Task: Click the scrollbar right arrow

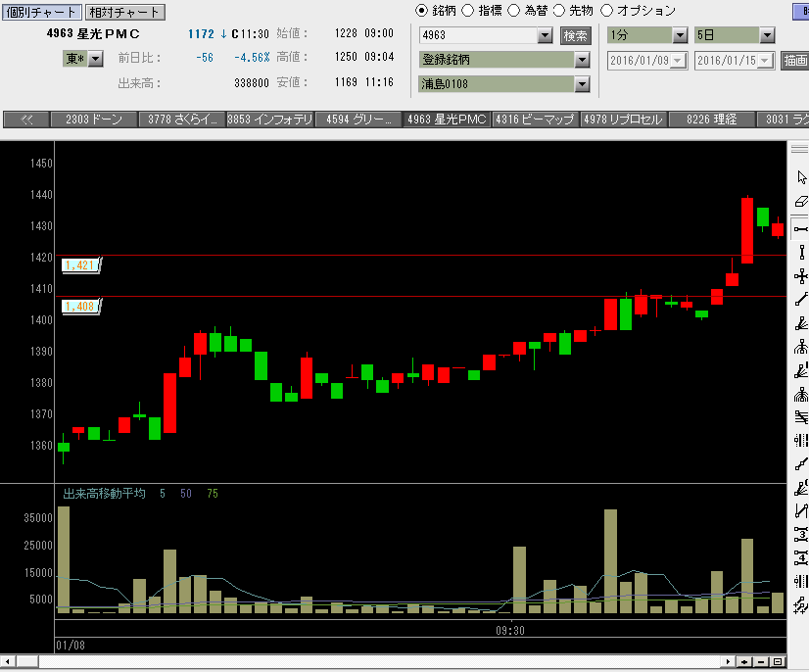Action: 728,661
